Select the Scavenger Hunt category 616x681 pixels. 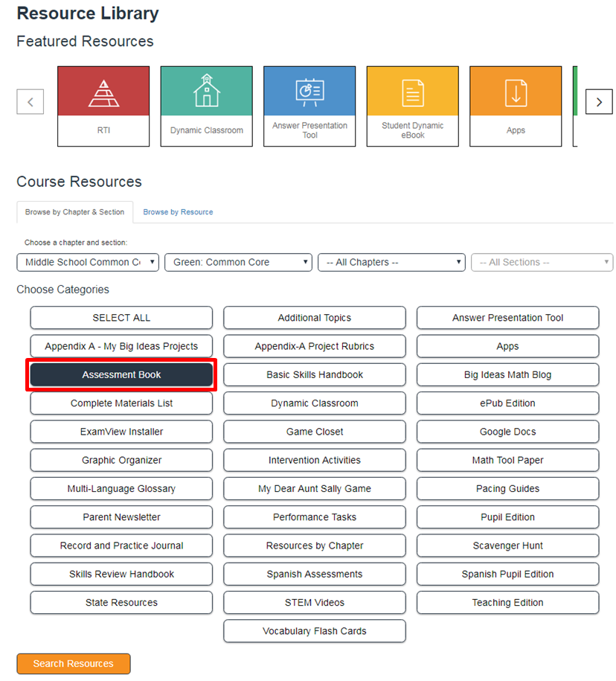click(x=508, y=546)
